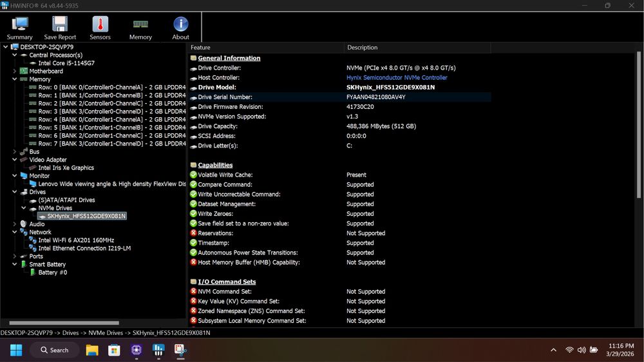Select the Motherboard tree item

pos(46,71)
